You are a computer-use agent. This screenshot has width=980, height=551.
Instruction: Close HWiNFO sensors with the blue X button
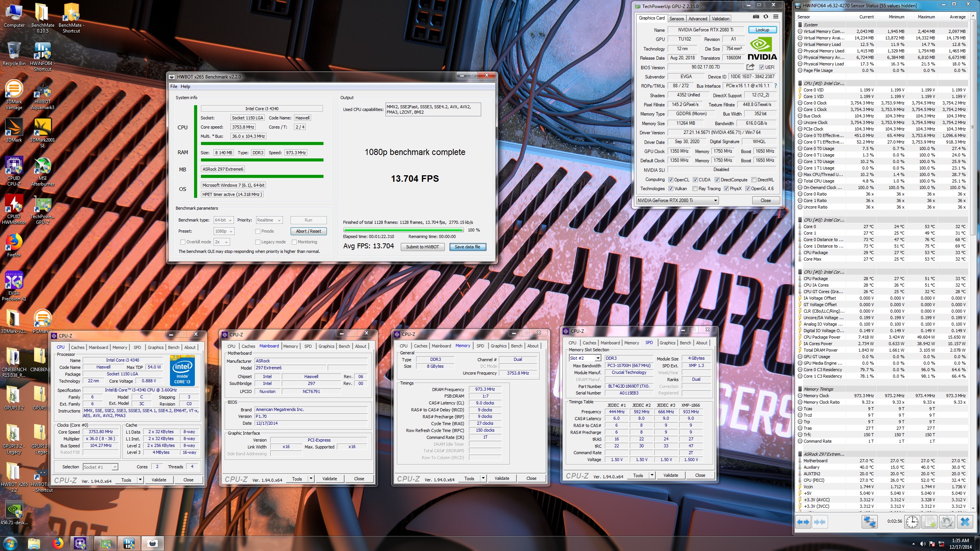pos(965,522)
